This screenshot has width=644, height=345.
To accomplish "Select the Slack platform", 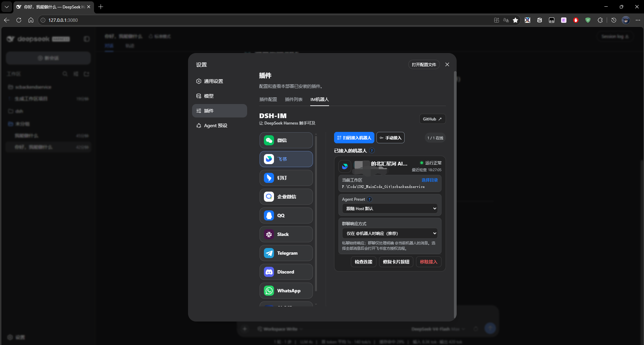I will pyautogui.click(x=286, y=234).
